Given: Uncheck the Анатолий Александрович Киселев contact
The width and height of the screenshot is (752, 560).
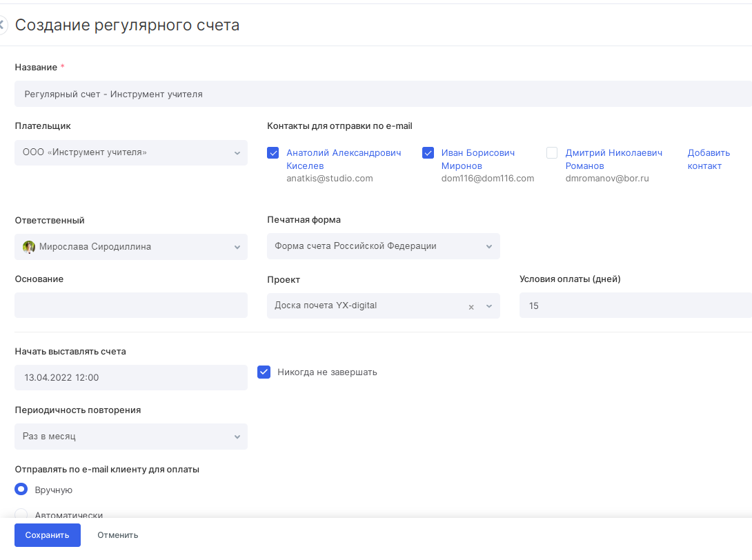Looking at the screenshot, I should [273, 153].
